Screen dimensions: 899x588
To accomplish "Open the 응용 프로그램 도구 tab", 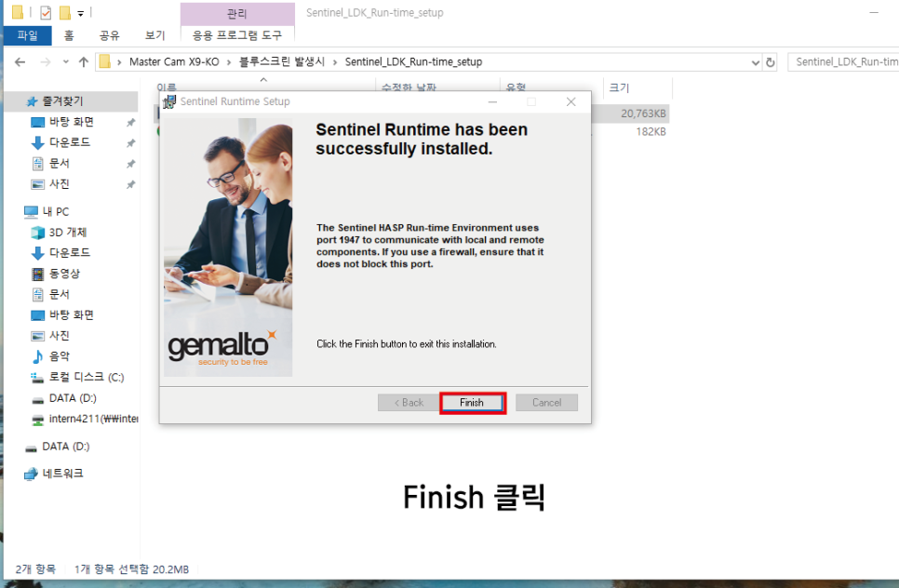I will (x=237, y=35).
